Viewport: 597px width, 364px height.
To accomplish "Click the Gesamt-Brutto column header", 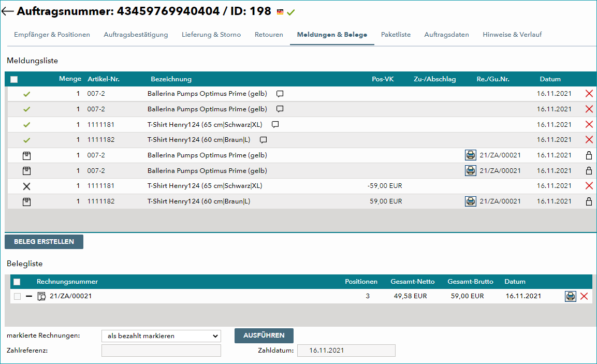I will (x=471, y=282).
